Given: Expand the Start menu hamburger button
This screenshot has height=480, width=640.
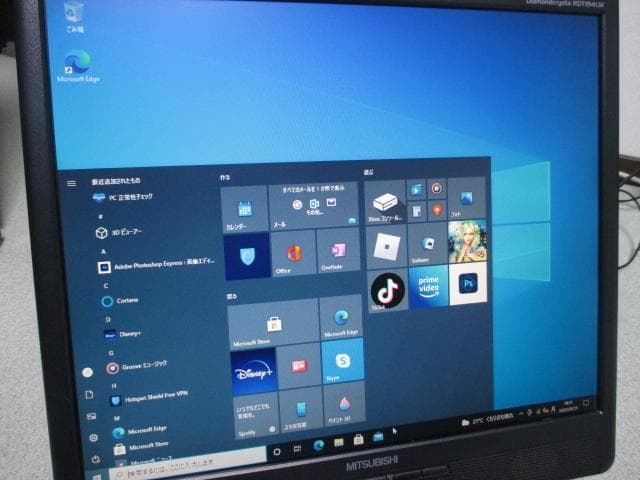Looking at the screenshot, I should tap(71, 183).
